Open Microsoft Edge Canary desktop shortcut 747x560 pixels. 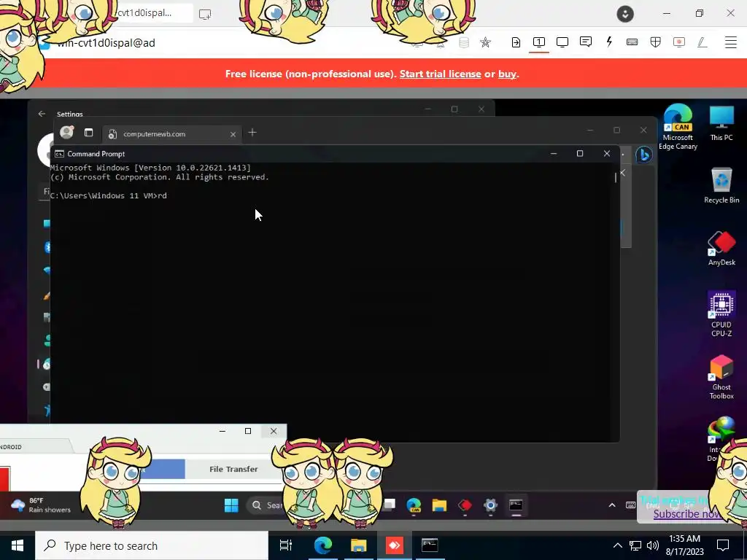678,126
